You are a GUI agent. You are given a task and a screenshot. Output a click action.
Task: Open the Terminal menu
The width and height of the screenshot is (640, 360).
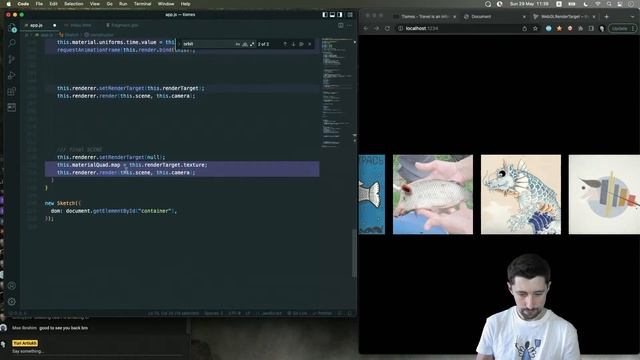[142, 4]
